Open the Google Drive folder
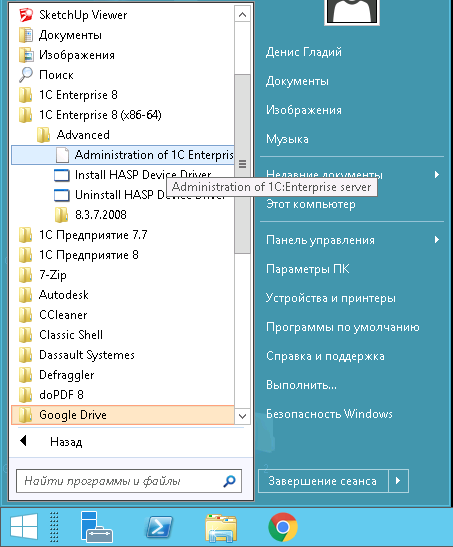The width and height of the screenshot is (453, 547). tap(123, 415)
